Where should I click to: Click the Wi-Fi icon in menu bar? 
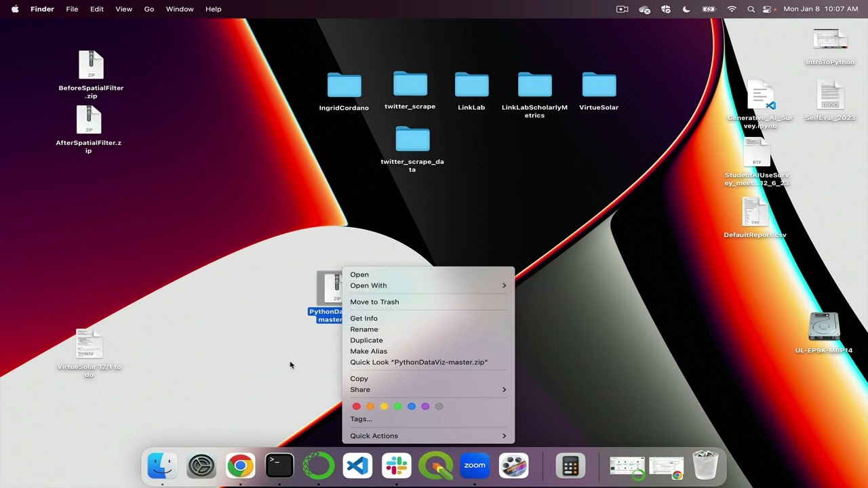coord(732,9)
